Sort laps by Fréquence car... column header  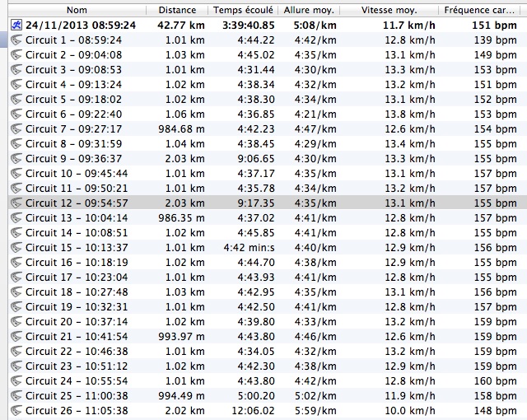479,10
